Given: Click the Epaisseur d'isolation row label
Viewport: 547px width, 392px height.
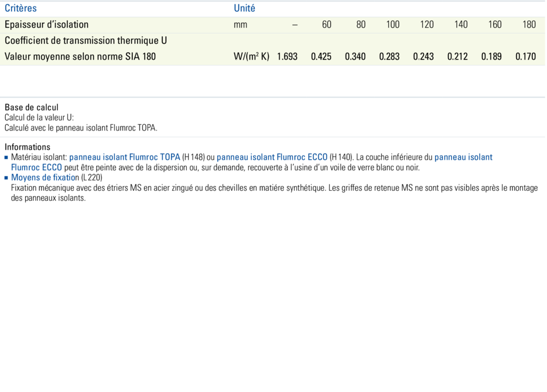Looking at the screenshot, I should [47, 25].
